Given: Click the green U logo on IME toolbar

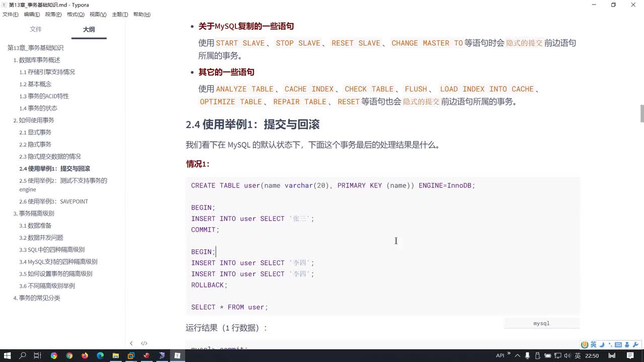Looking at the screenshot, I should click(585, 344).
